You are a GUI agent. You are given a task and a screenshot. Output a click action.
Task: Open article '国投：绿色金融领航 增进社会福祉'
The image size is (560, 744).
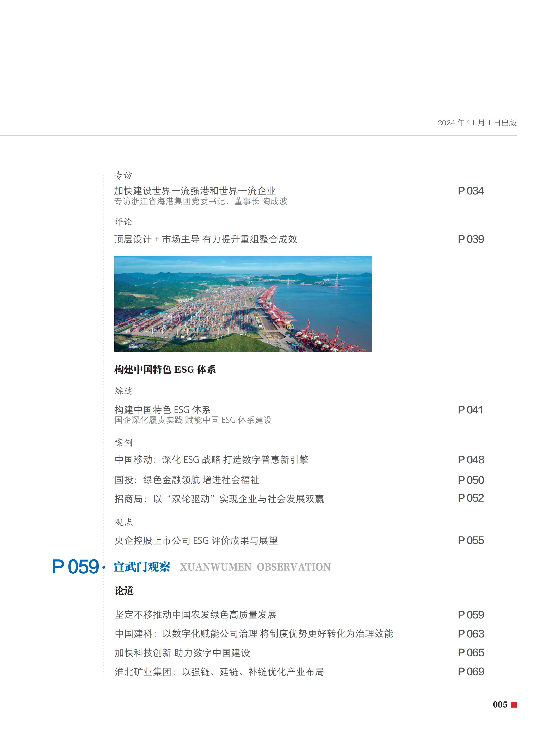pos(187,480)
